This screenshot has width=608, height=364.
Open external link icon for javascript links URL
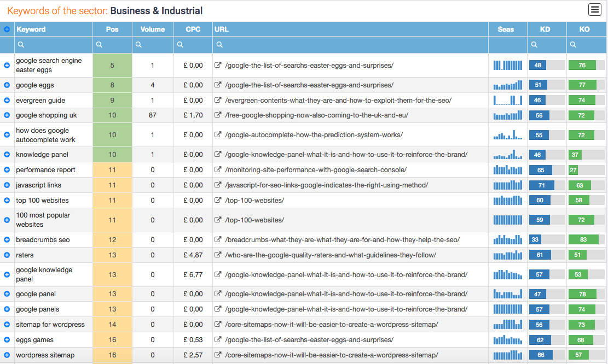(218, 185)
